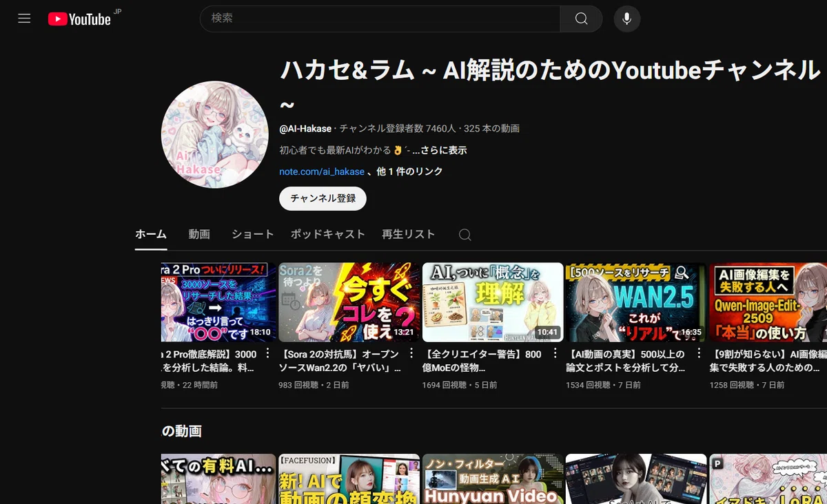The height and width of the screenshot is (504, 827).
Task: Subscribe with チャンネル登録 button
Action: pyautogui.click(x=323, y=198)
